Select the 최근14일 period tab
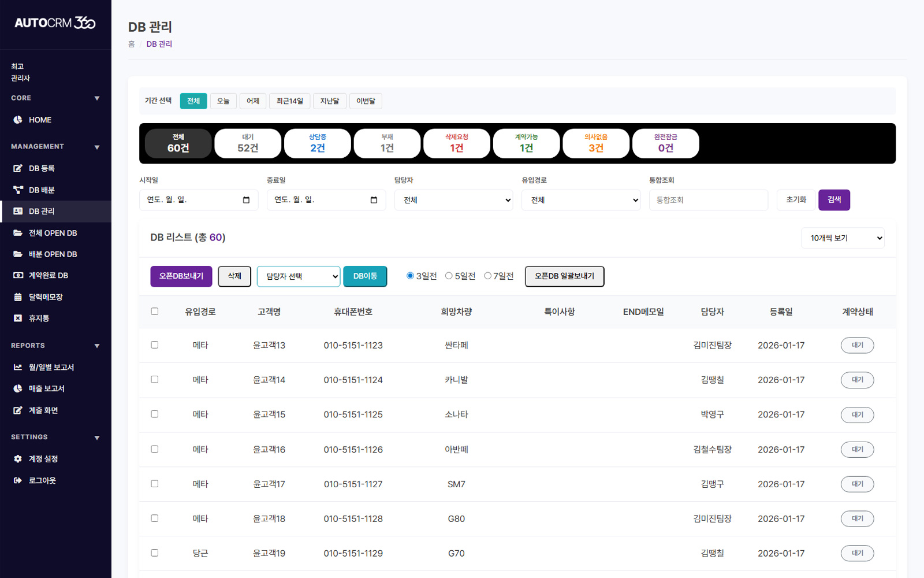 click(289, 101)
